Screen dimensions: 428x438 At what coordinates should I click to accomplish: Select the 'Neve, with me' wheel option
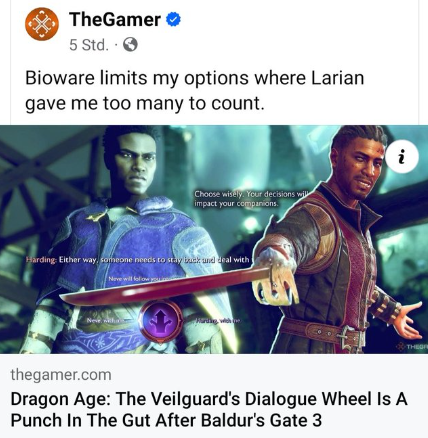tap(106, 320)
